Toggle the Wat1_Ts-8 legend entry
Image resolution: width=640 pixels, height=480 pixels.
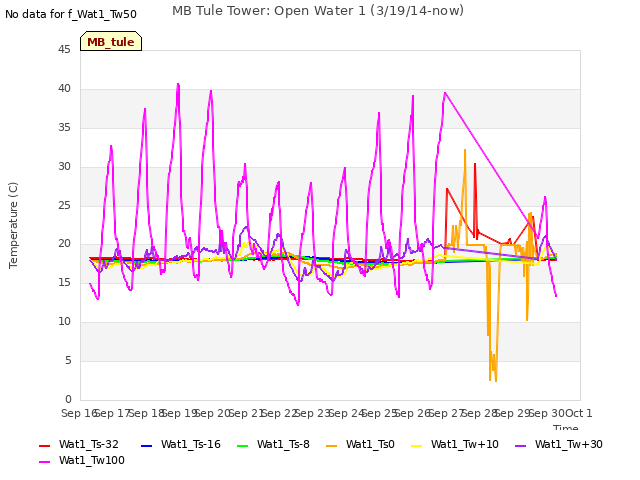click(273, 444)
